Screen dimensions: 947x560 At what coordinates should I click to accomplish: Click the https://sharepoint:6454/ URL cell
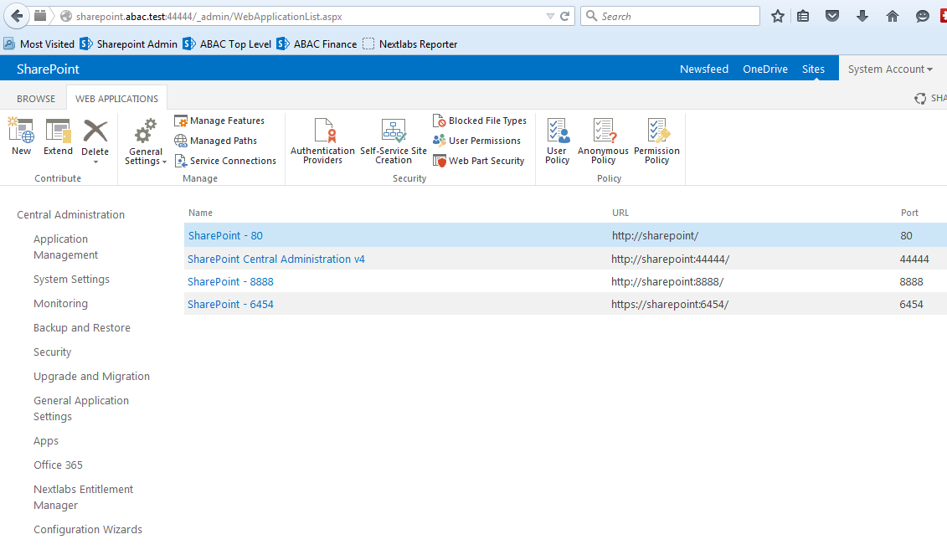click(x=670, y=305)
